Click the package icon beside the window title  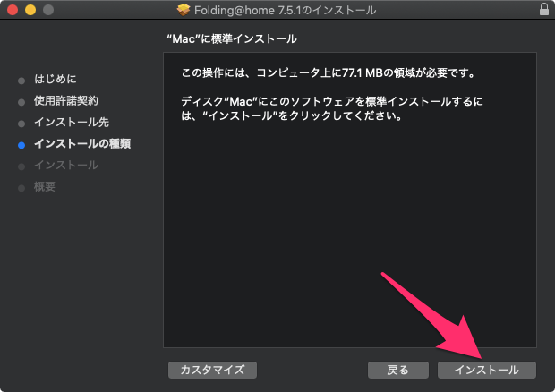[x=184, y=10]
